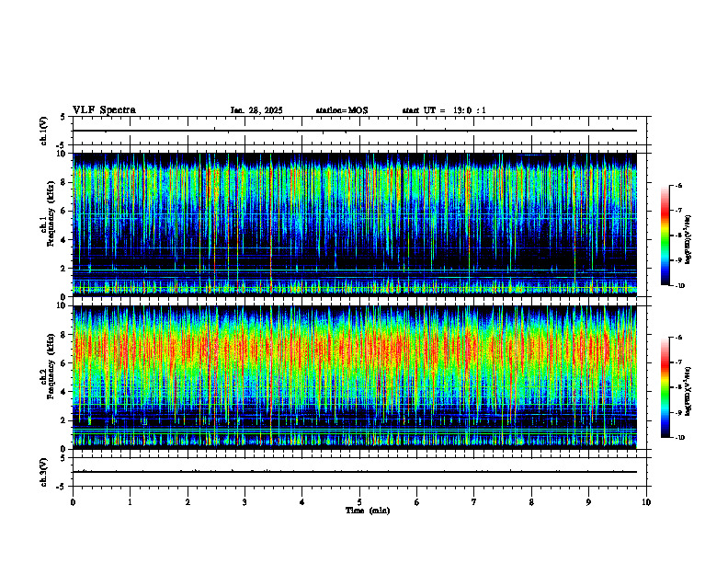Viewport: 728px width, 563px height.
Task: Click the time axis tick label "7"
Action: (x=473, y=502)
